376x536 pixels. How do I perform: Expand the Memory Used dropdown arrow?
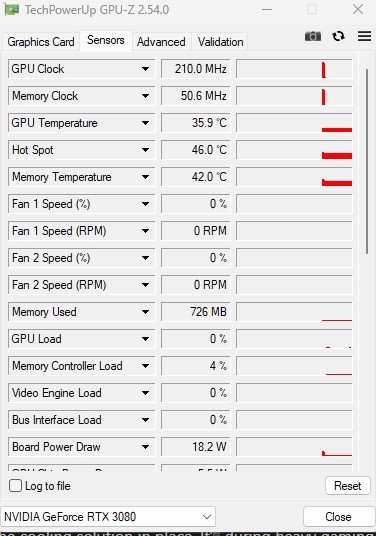[145, 312]
